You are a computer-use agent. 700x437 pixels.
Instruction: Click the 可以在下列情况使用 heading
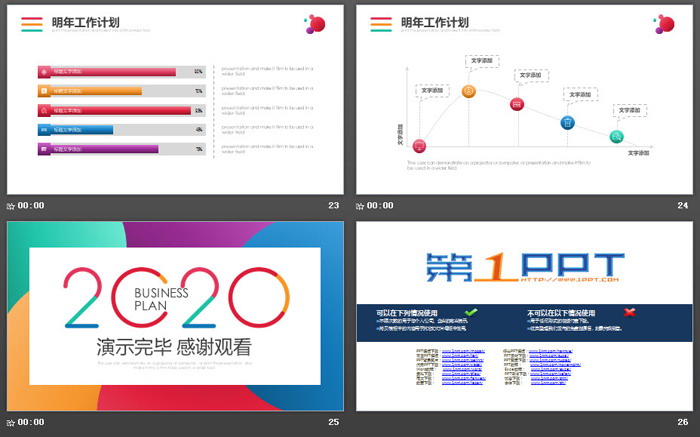coord(407,312)
